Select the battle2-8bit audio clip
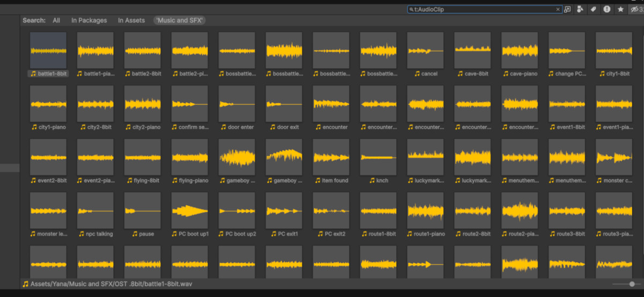 [x=143, y=55]
